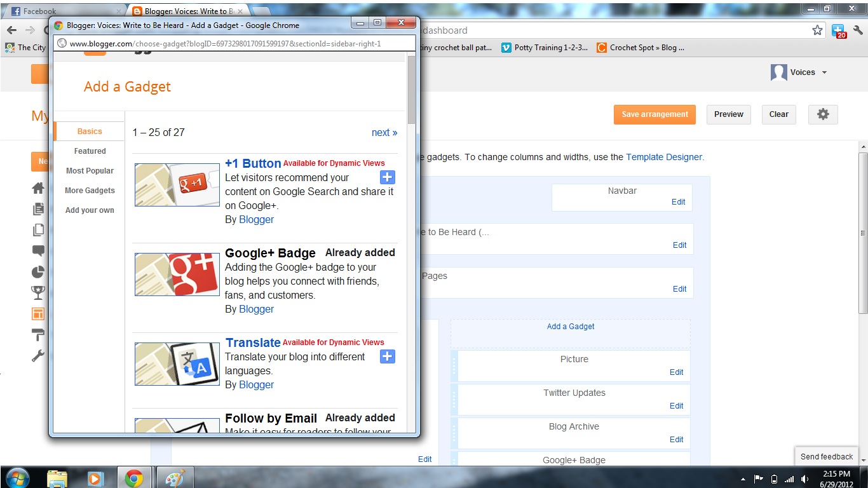
Task: Edit the Picture gadget
Action: click(x=676, y=372)
